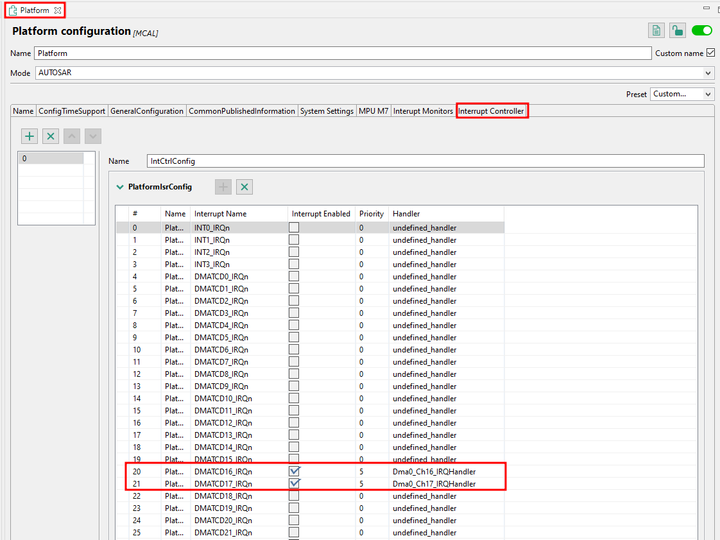The height and width of the screenshot is (540, 720).
Task: Delete PlatformIsrConfig entry with X icon
Action: coord(244,187)
